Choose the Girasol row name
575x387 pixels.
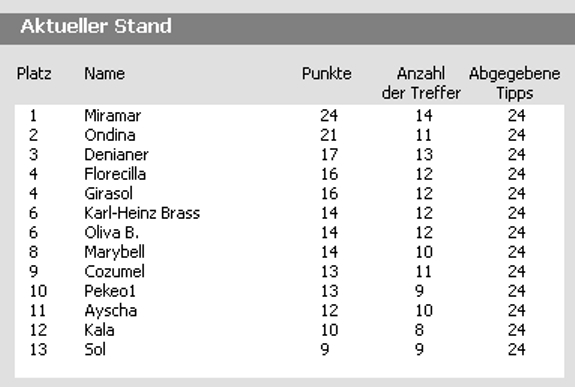pos(108,194)
